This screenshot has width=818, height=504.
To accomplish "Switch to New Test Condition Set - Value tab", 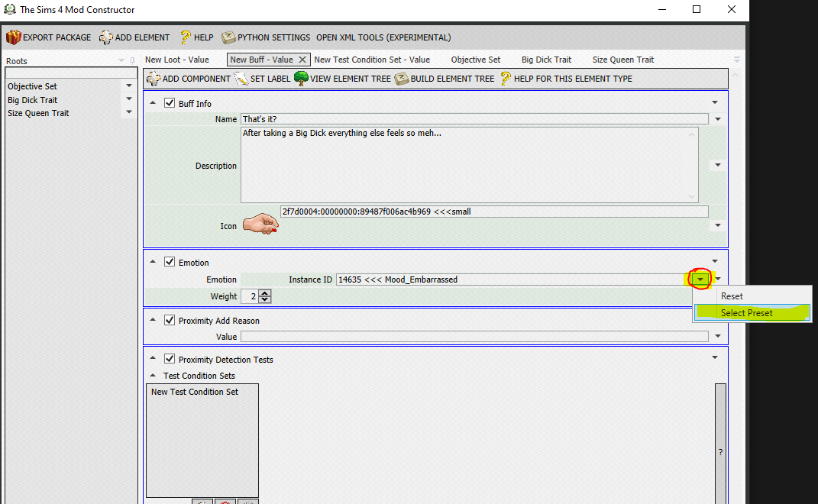I will (372, 60).
